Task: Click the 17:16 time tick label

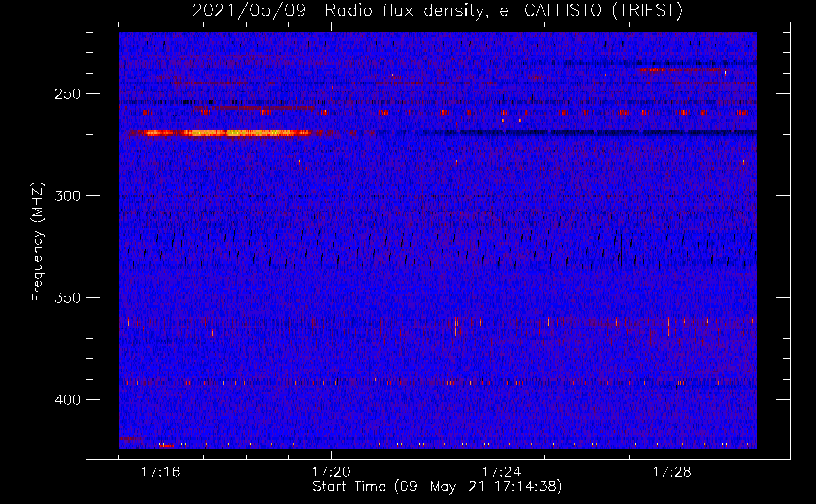Action: pyautogui.click(x=161, y=472)
